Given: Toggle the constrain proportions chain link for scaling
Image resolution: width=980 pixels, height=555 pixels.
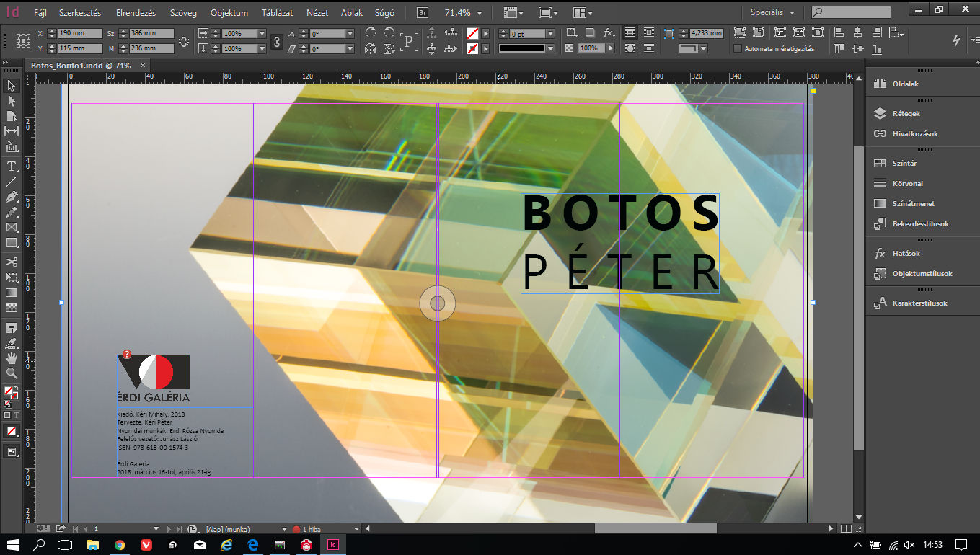Looking at the screenshot, I should point(277,41).
